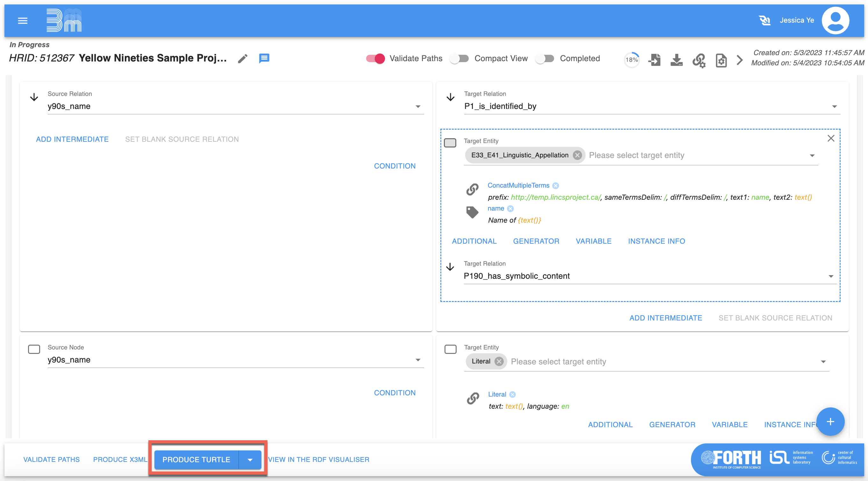
Task: Open INSTANCE INFO under Linguistic Appellation entity
Action: coord(656,241)
